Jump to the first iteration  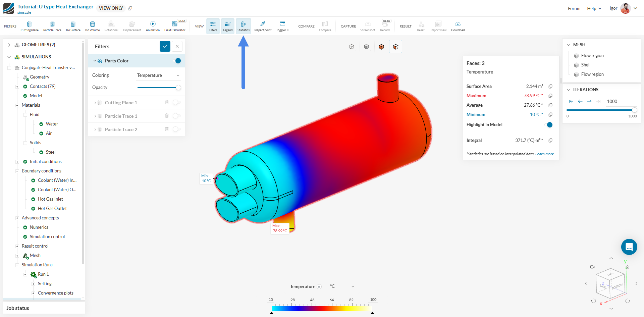(x=571, y=101)
